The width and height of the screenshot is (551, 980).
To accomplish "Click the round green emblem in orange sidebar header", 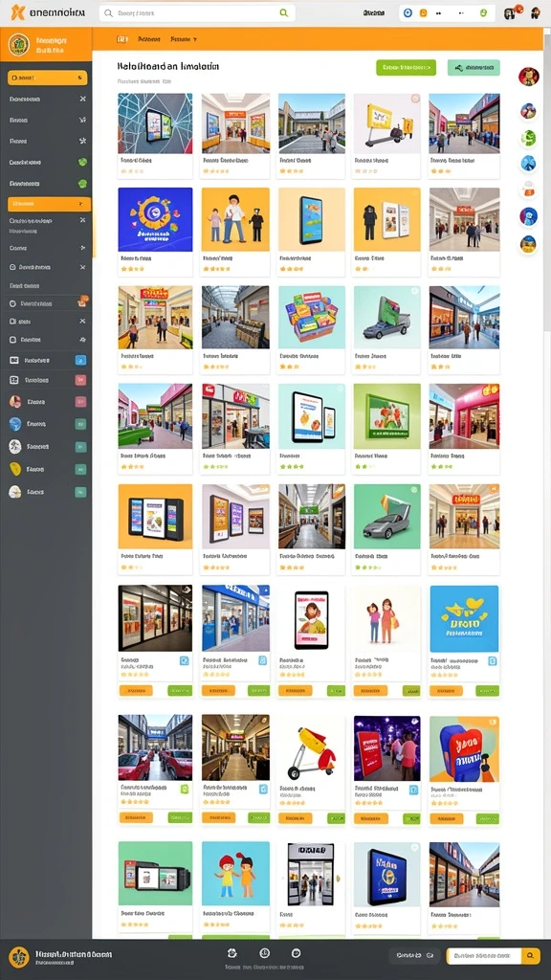I will pos(19,44).
